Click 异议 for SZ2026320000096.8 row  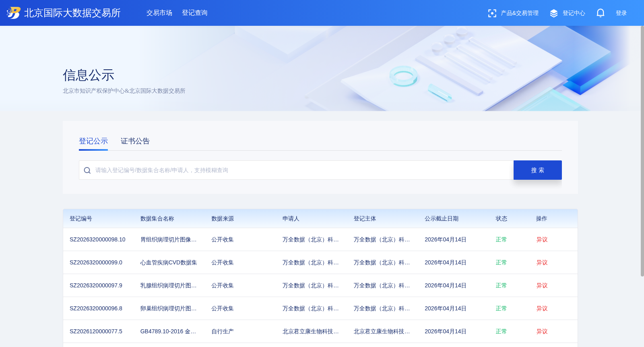click(542, 308)
